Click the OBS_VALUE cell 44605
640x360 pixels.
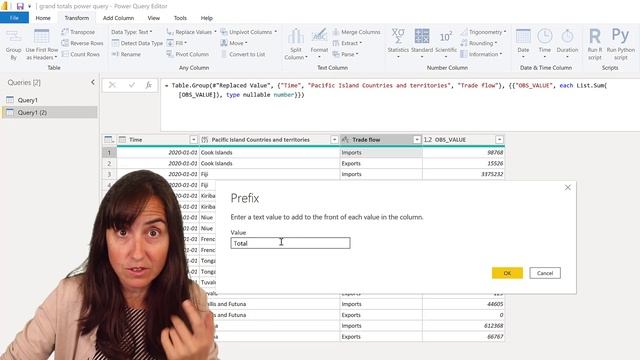click(x=464, y=304)
